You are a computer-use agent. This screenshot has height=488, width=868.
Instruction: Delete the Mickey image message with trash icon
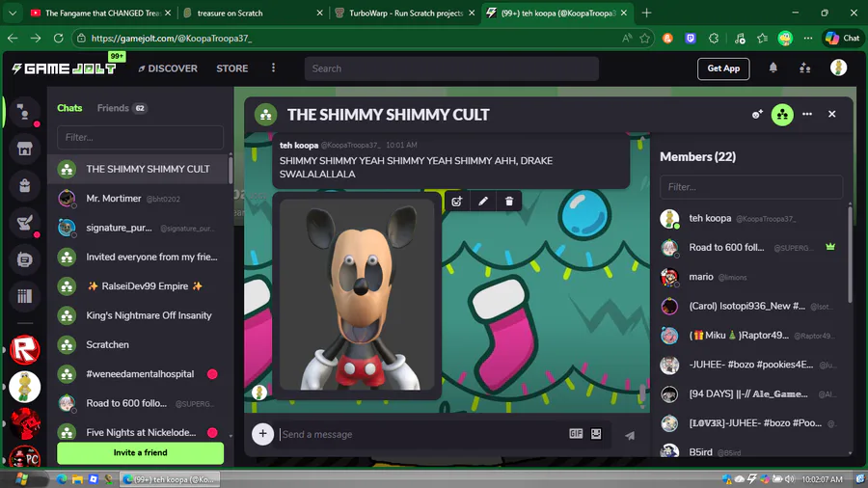[508, 202]
